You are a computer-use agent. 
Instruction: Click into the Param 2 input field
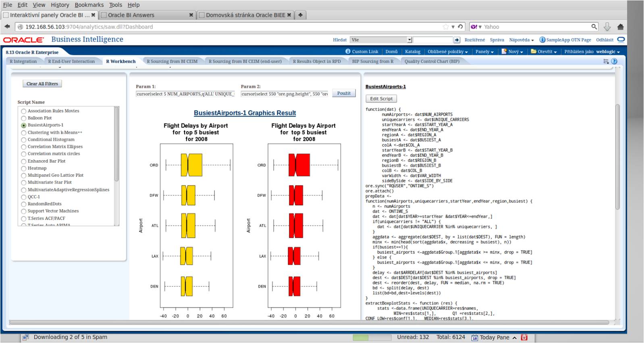(x=285, y=94)
